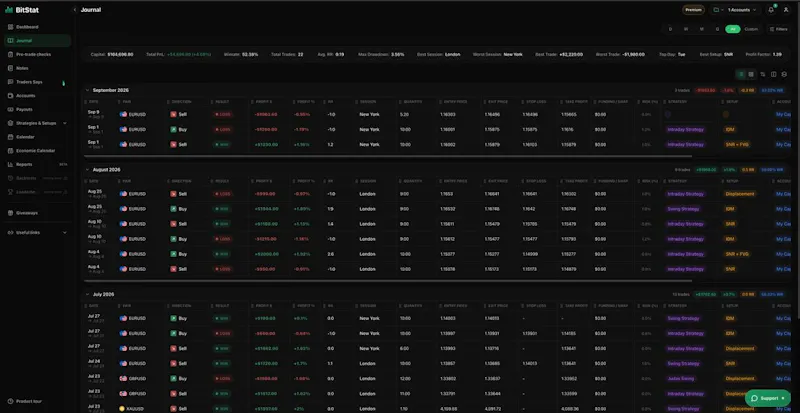Open the folder icon dropdown in header
Viewport: 800px width, 413px height.
pos(717,10)
